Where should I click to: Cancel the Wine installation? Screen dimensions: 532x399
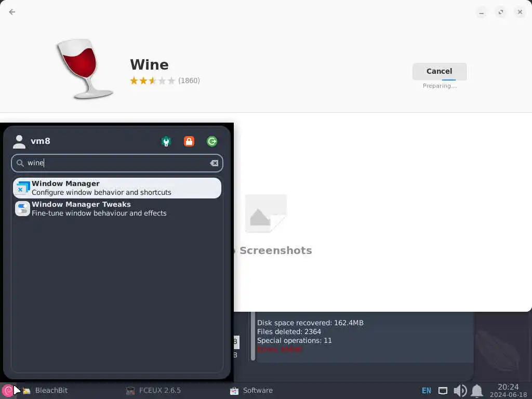pyautogui.click(x=440, y=71)
